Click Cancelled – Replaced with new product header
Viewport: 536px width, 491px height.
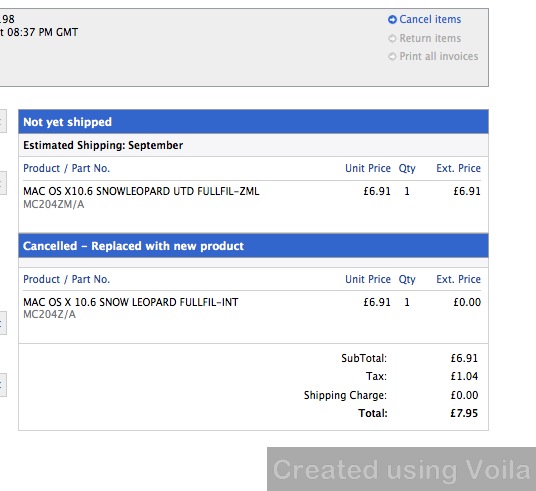pyautogui.click(x=253, y=246)
